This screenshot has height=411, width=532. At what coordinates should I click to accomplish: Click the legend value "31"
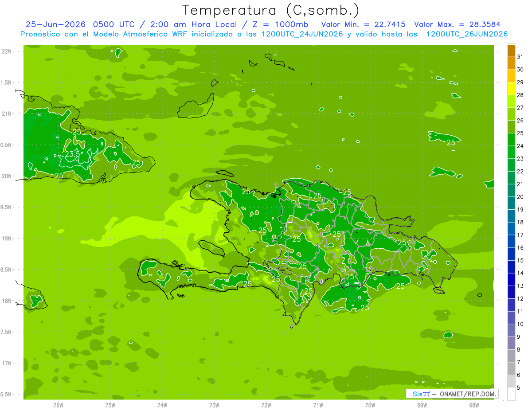[x=520, y=57]
